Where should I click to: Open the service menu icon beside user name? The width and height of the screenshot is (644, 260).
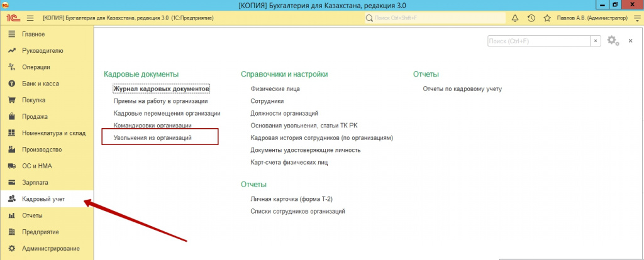tap(636, 18)
